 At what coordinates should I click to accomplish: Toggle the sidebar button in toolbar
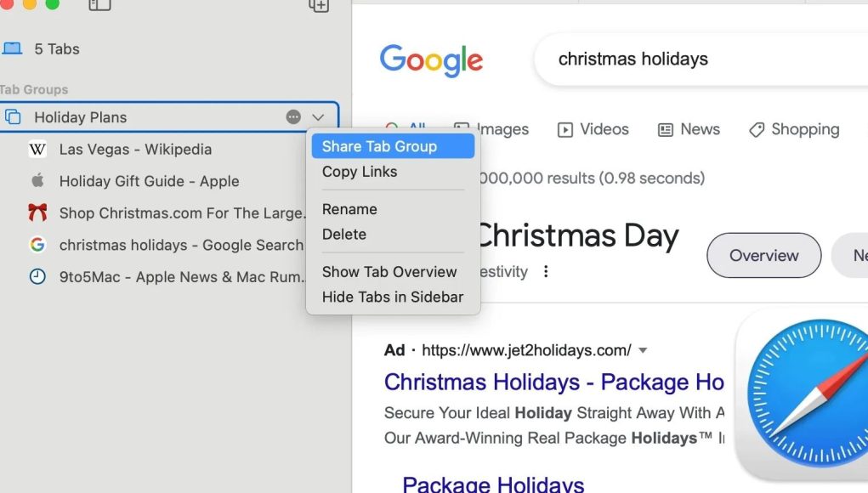click(99, 5)
